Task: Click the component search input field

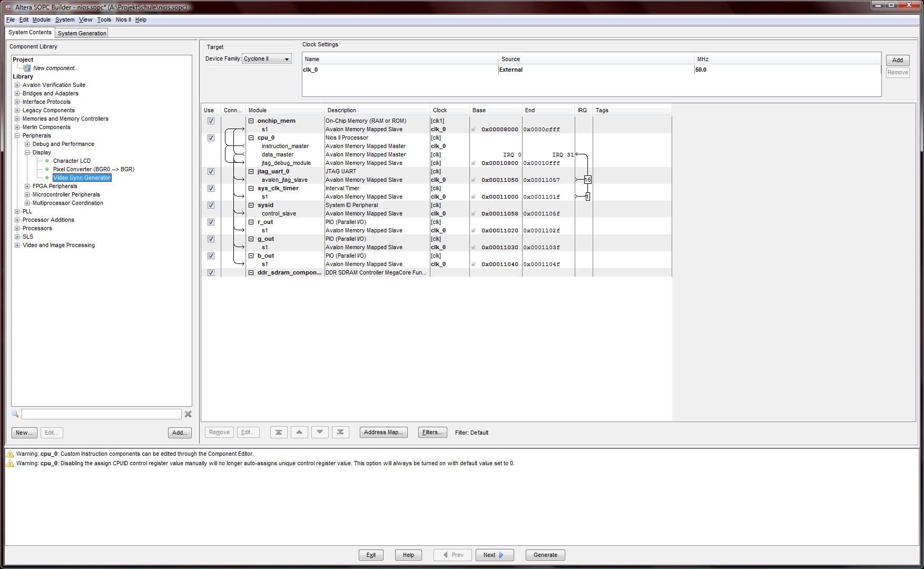Action: click(x=101, y=414)
